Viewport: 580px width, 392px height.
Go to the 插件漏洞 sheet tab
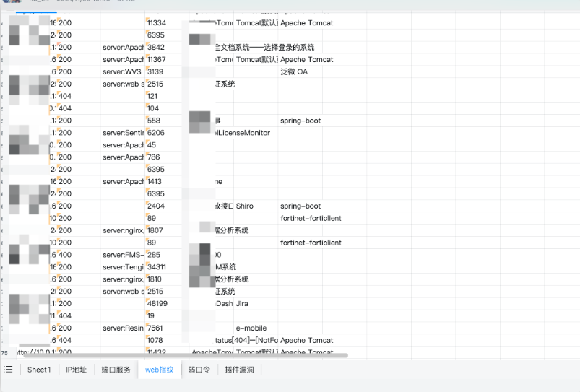(239, 370)
